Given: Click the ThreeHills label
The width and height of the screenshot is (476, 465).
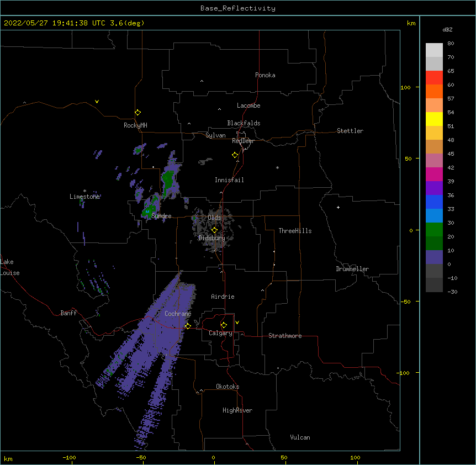Looking at the screenshot, I should point(295,231).
